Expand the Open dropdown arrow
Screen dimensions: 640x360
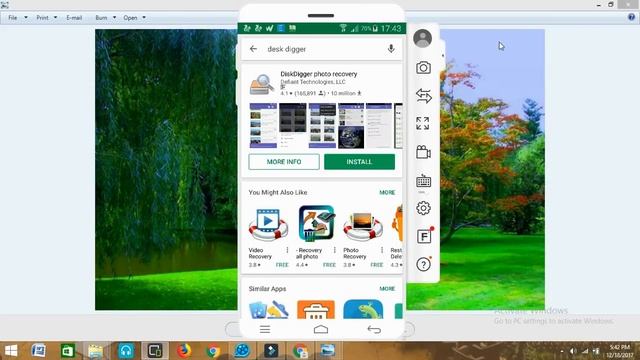[x=144, y=18]
